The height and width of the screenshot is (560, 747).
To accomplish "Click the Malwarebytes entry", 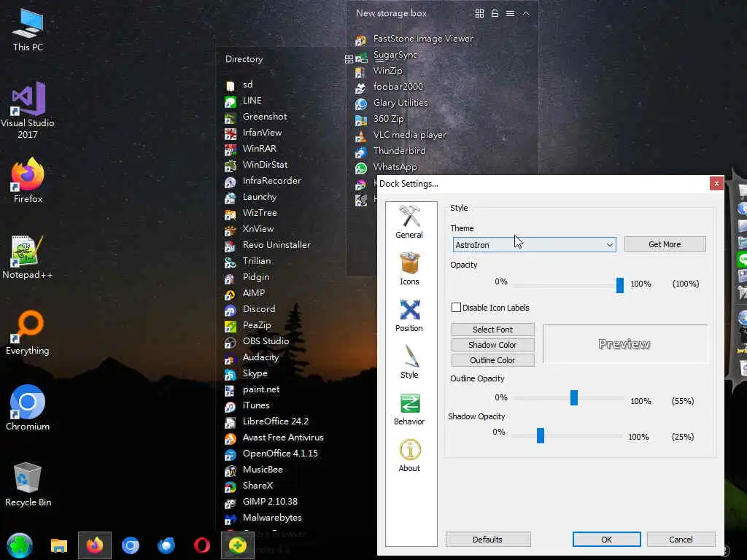I will (263, 518).
